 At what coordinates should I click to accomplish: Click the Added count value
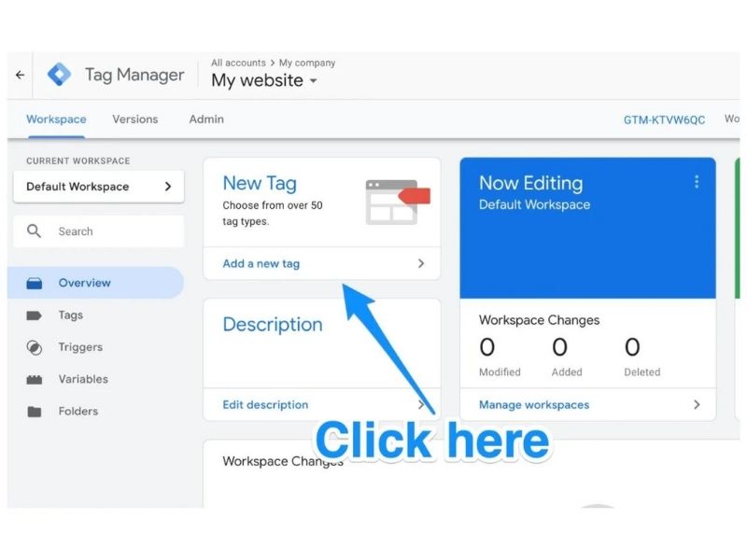(559, 347)
